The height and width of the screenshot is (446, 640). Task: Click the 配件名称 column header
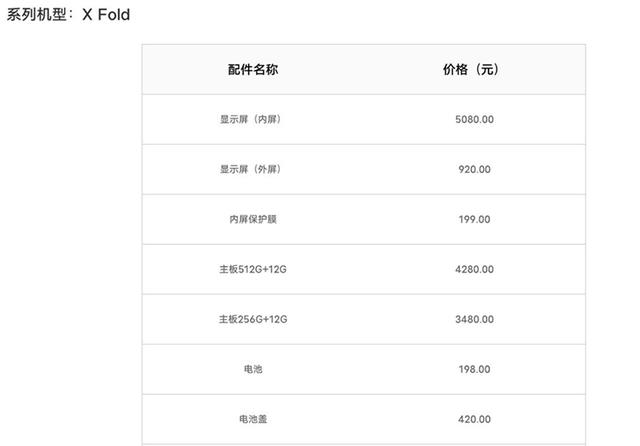253,70
